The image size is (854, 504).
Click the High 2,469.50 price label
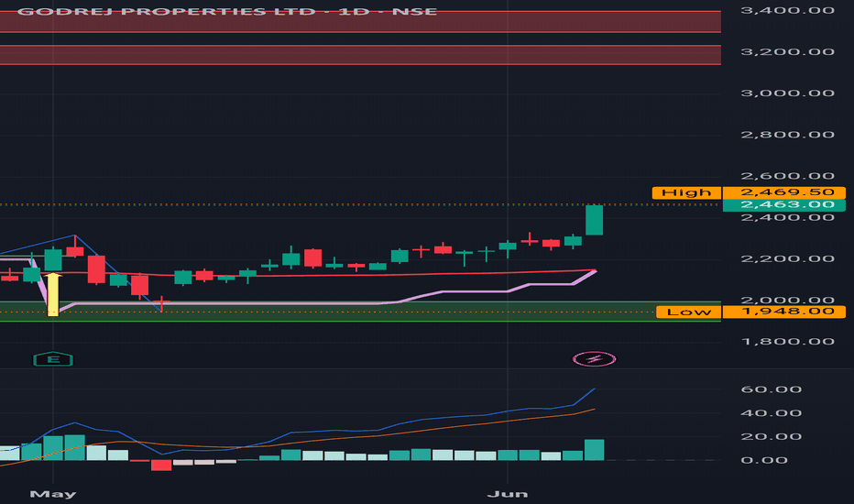click(749, 192)
